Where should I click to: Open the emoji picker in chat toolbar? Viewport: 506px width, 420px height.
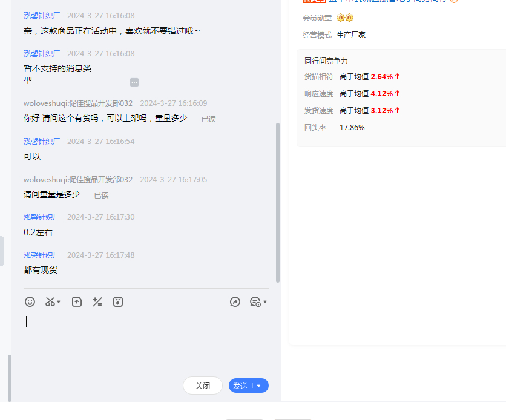(30, 301)
